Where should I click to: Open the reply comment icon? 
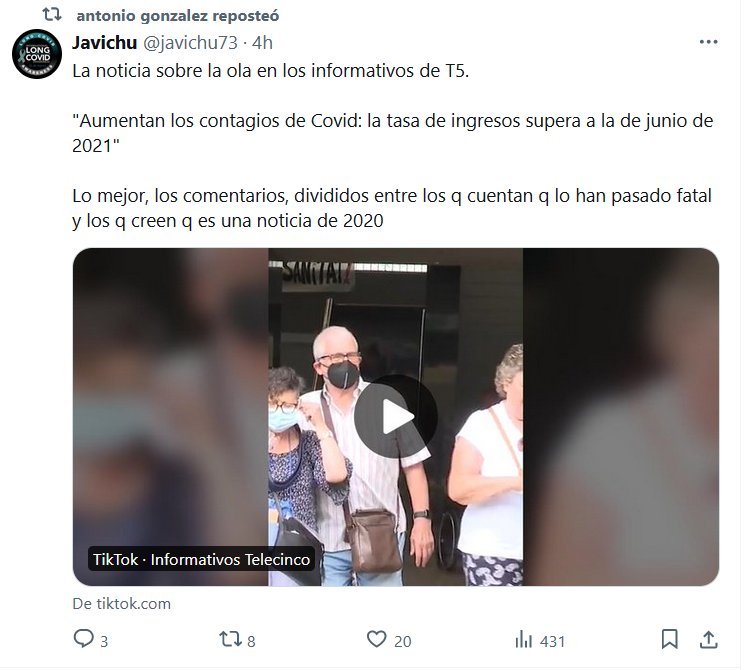coord(84,639)
